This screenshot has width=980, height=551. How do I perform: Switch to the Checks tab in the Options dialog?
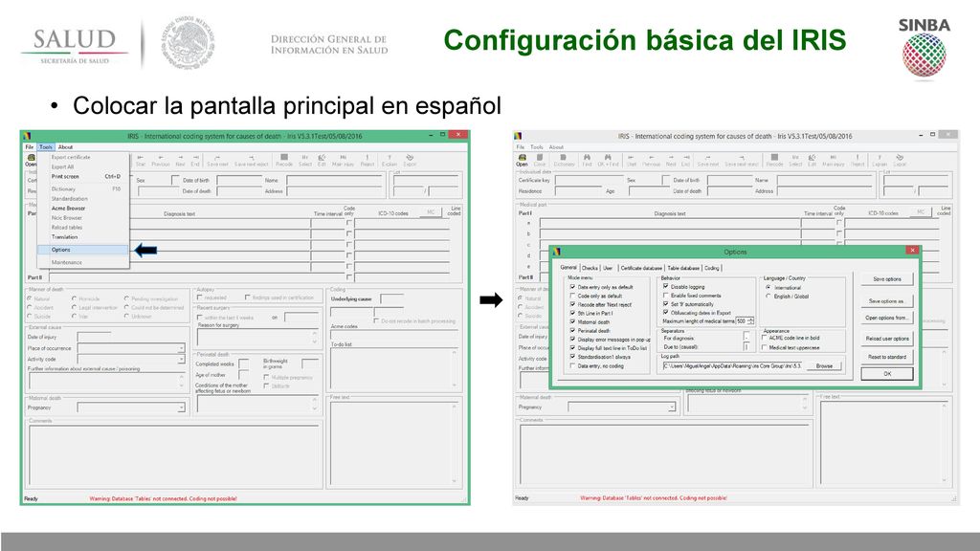point(590,268)
